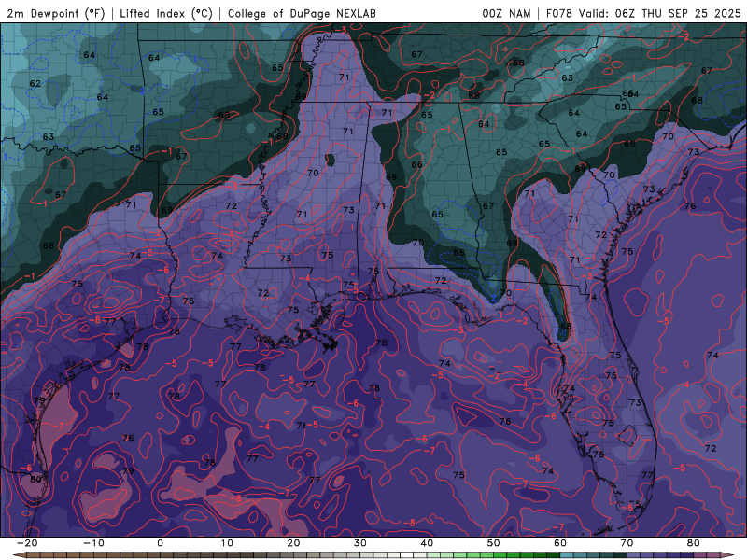
Task: Click the "-10" color scale label
Action: point(93,543)
